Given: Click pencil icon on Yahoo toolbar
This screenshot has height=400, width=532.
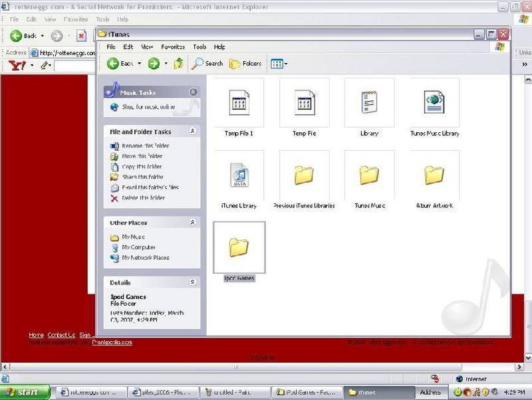Looking at the screenshot, I should 45,65.
